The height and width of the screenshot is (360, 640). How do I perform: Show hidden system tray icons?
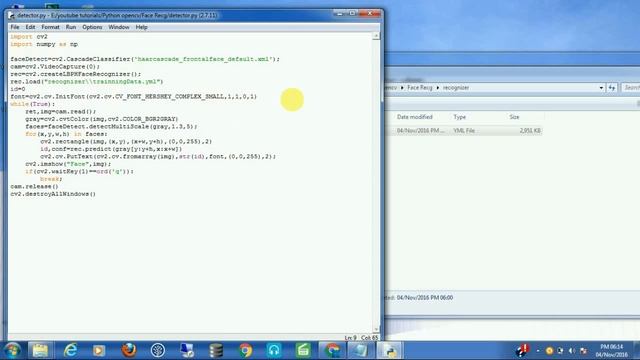(x=538, y=351)
